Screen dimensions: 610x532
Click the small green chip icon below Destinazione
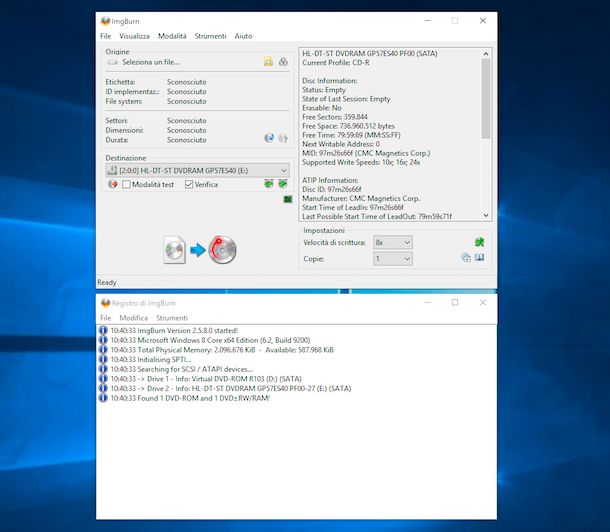[x=287, y=200]
